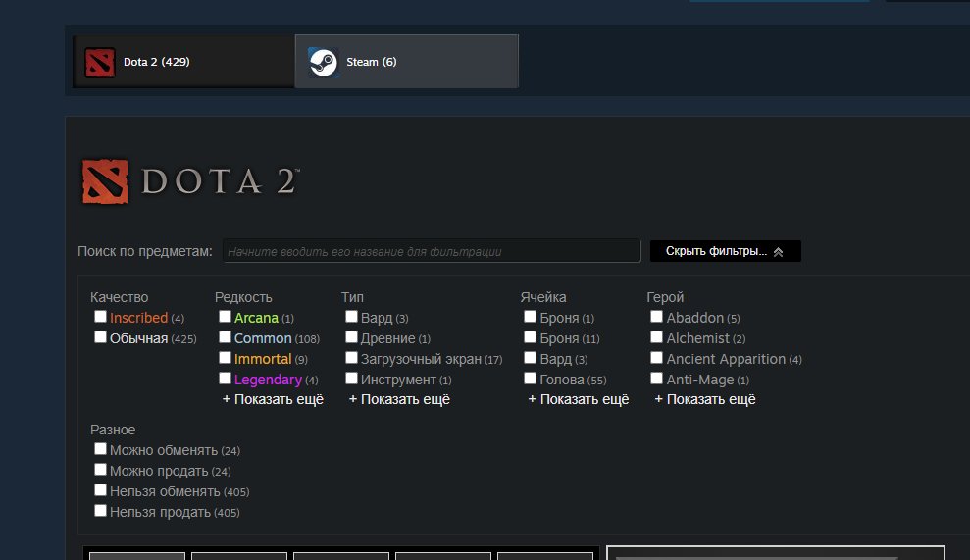Focus the item search input field

point(432,252)
